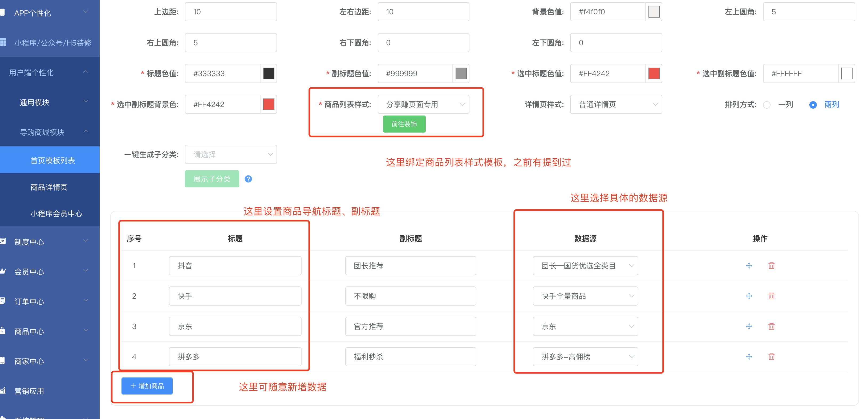
Task: Click the 拼多多 title input field
Action: [235, 356]
